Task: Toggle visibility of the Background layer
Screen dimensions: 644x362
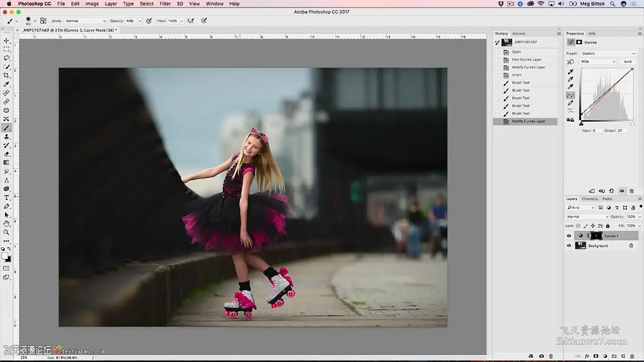Action: click(569, 246)
